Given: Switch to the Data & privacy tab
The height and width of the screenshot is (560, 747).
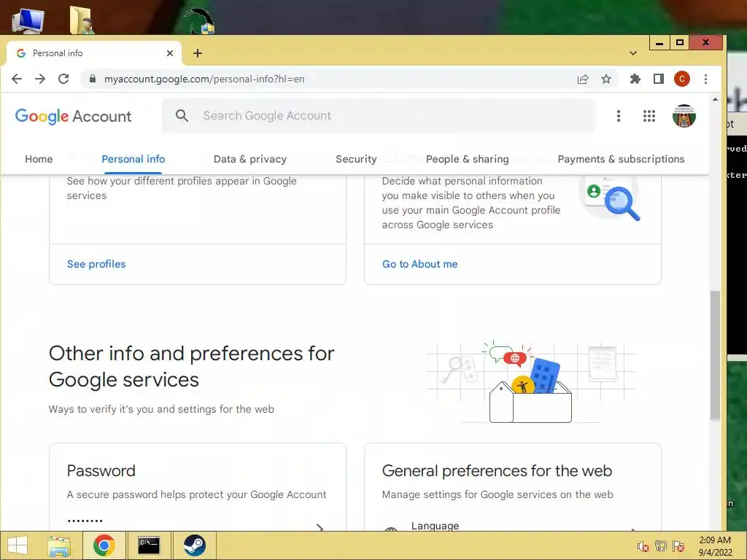Looking at the screenshot, I should point(250,159).
